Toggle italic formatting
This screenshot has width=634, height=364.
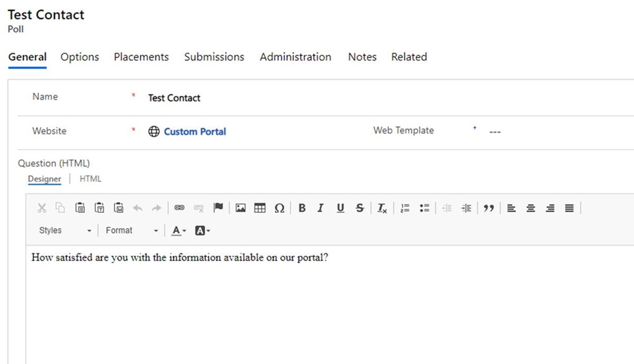321,209
